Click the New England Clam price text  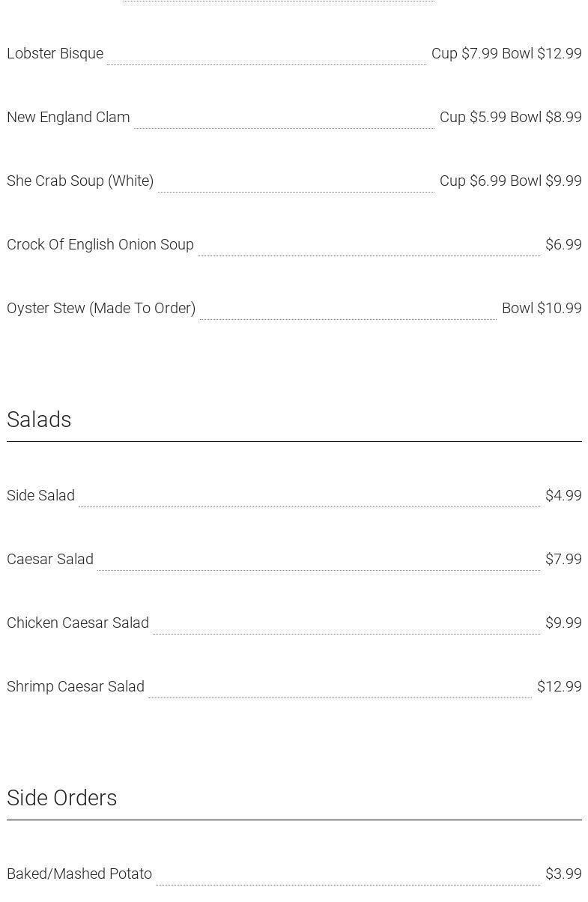[x=510, y=118]
